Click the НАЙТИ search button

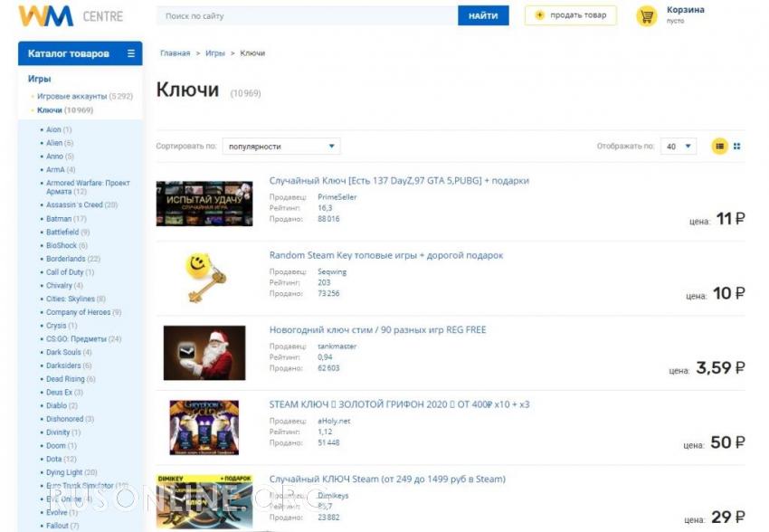tap(483, 15)
